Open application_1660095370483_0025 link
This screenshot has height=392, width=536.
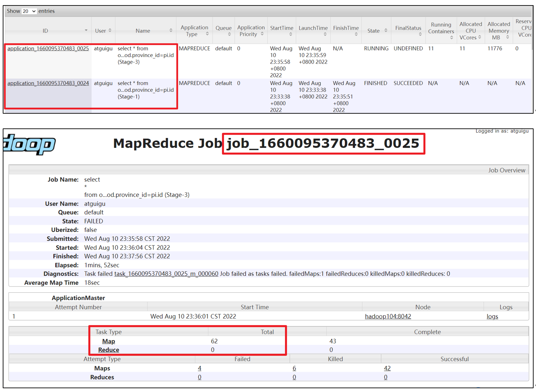(48, 48)
